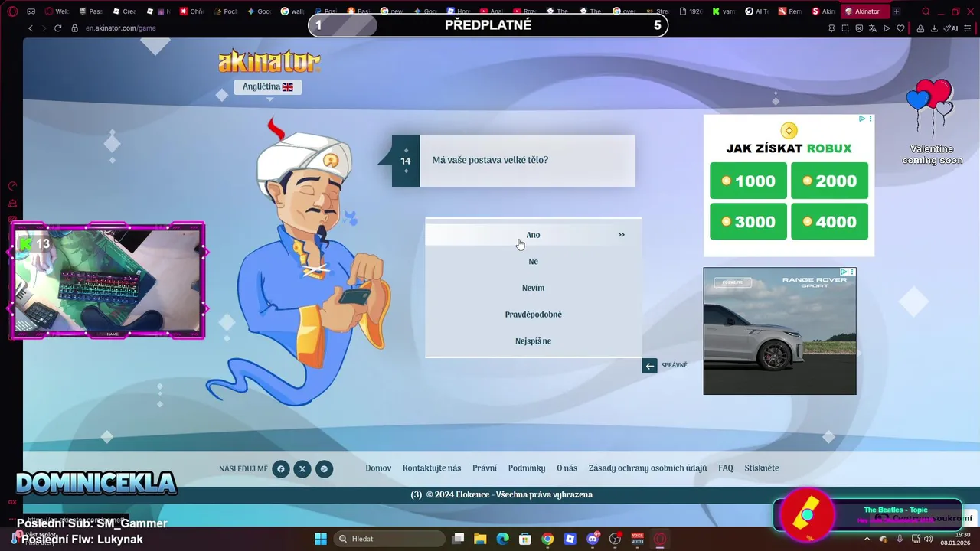Open the clock showing 19:30

coord(955,539)
